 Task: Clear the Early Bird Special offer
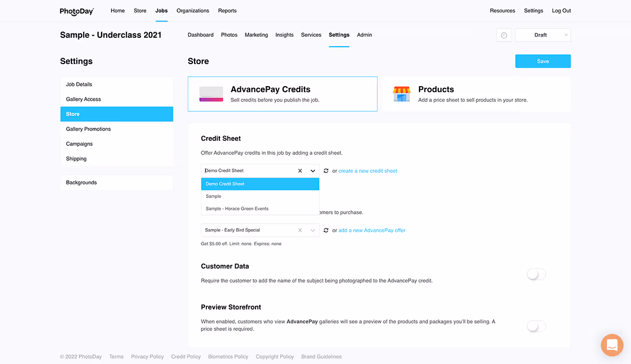point(300,230)
